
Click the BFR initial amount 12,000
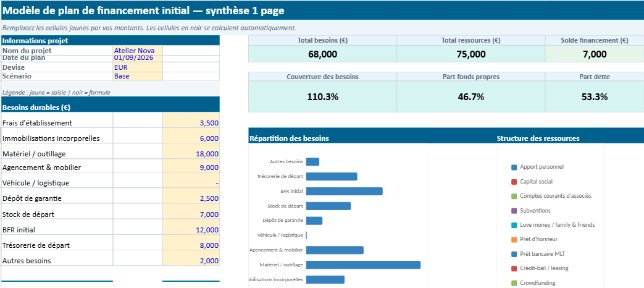pos(191,230)
